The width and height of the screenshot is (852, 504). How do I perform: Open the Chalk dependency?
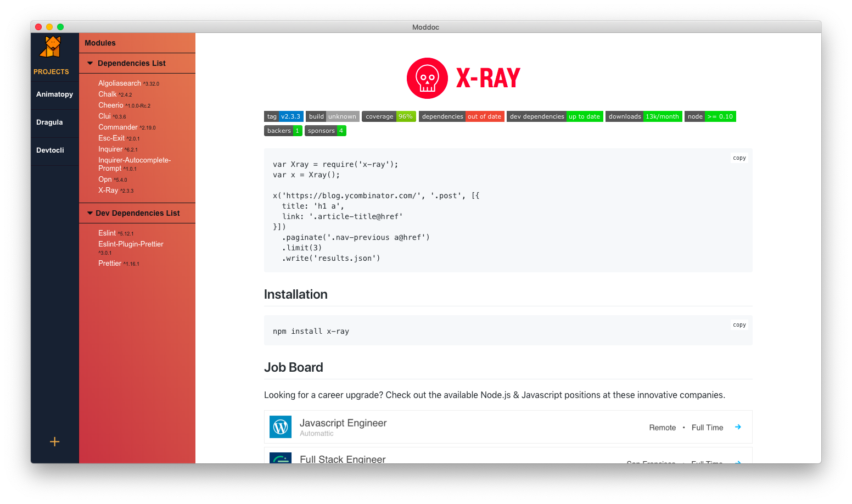pos(115,94)
